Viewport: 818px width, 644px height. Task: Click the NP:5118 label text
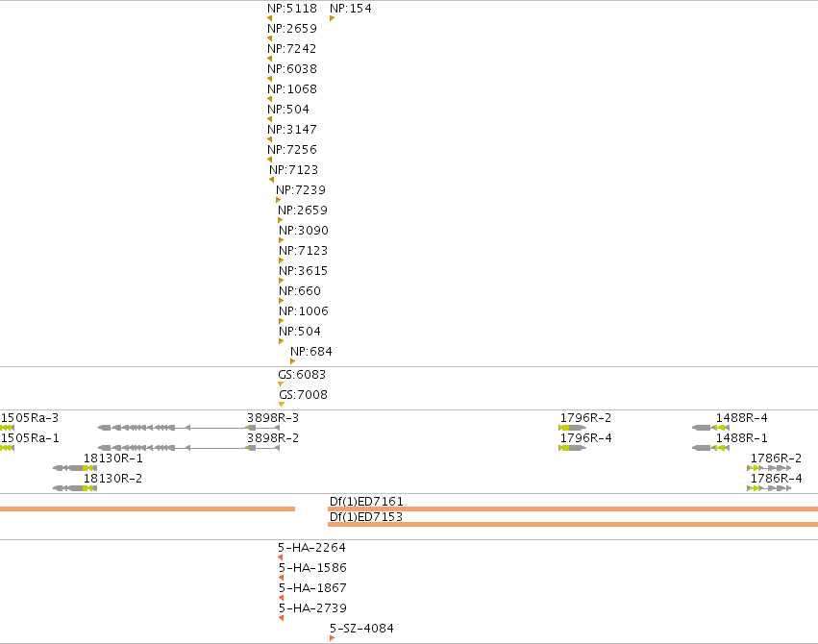point(292,9)
